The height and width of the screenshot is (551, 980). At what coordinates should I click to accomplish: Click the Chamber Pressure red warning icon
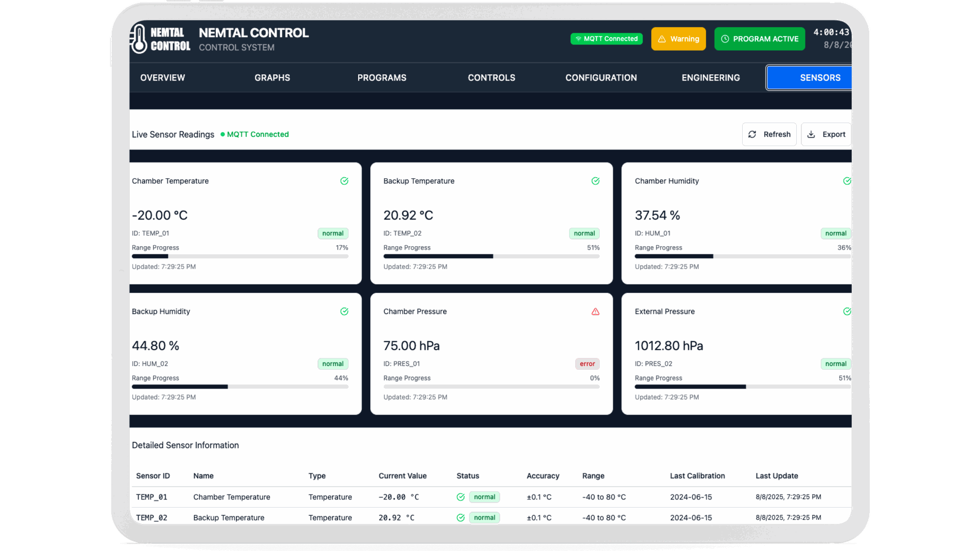[x=595, y=312]
